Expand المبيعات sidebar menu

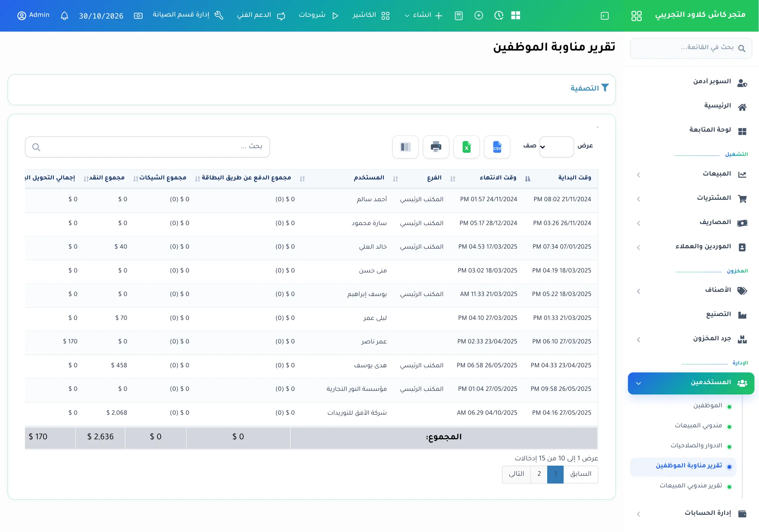[x=690, y=174]
